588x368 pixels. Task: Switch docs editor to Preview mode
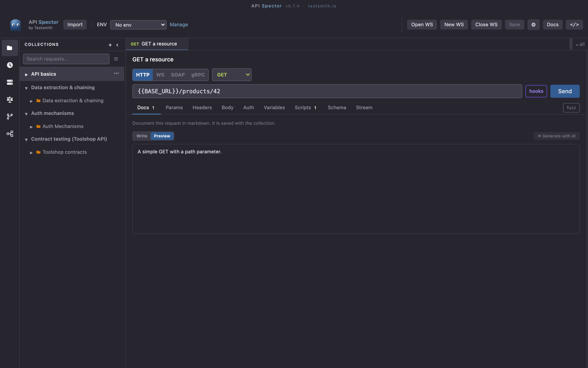click(x=162, y=136)
